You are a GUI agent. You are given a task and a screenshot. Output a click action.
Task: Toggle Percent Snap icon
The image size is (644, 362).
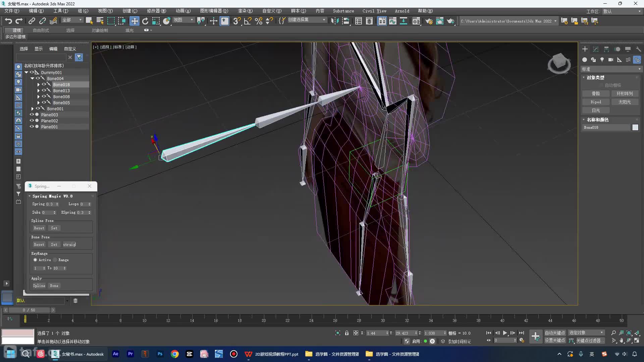(x=259, y=21)
